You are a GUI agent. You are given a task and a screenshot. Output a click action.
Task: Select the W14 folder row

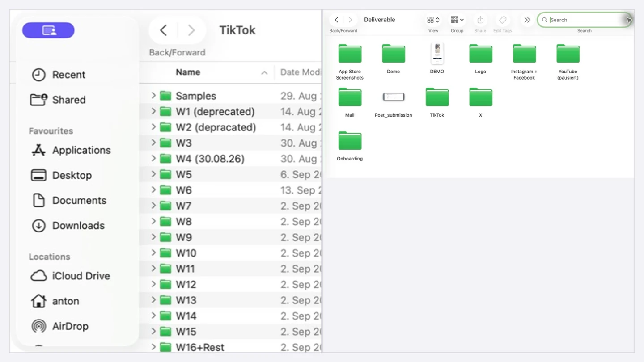231,316
